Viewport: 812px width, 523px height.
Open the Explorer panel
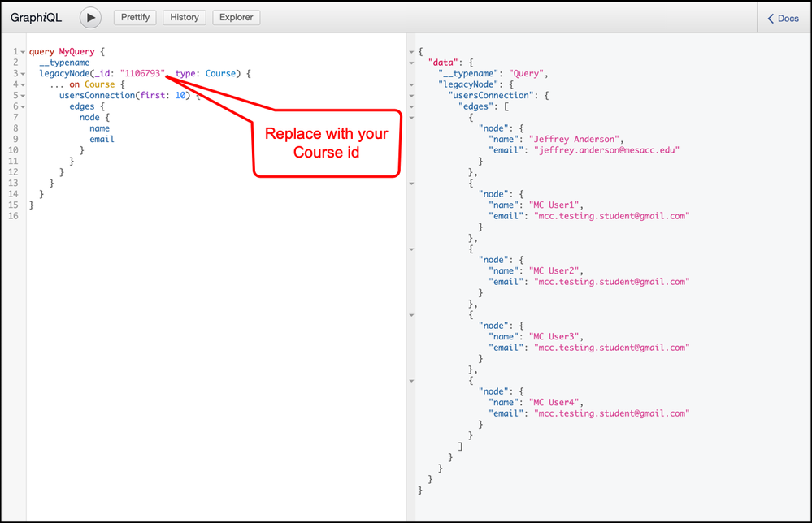(237, 16)
